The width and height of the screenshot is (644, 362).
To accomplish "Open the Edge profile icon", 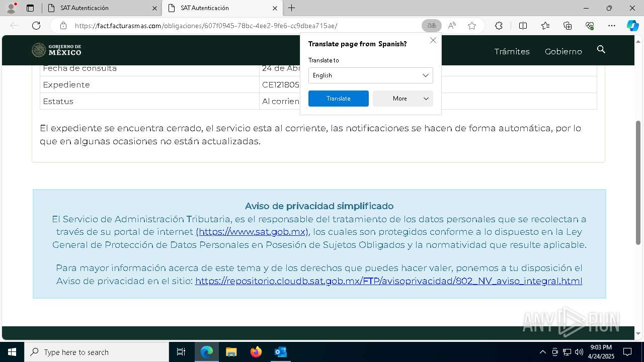I will (11, 8).
